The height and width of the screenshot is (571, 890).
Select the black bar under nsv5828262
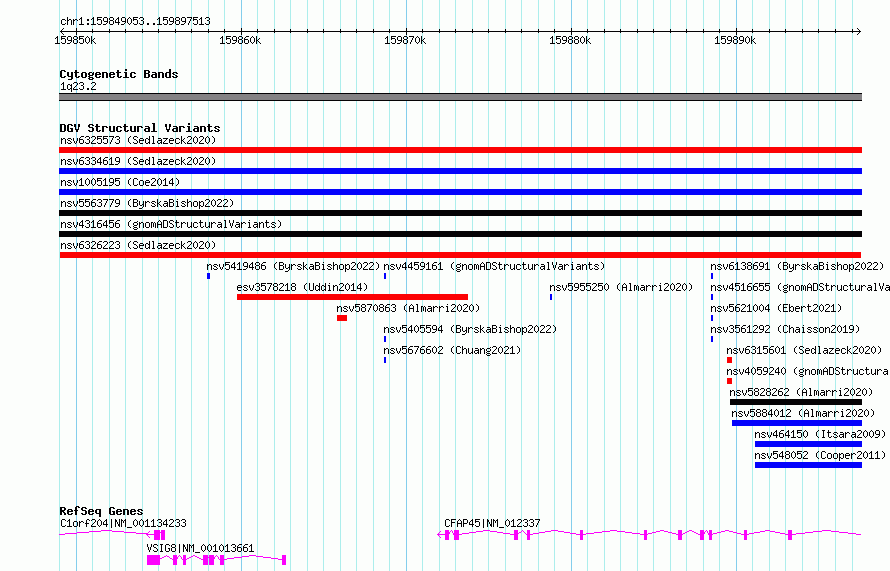796,402
